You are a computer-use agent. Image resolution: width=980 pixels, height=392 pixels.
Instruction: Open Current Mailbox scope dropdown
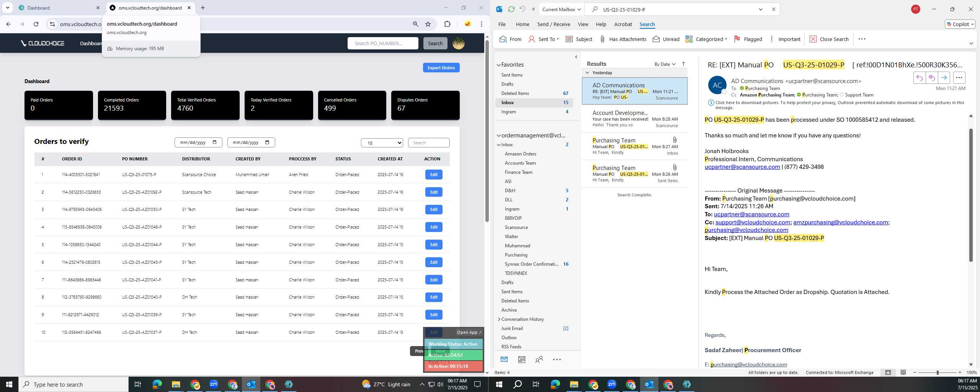coord(561,9)
